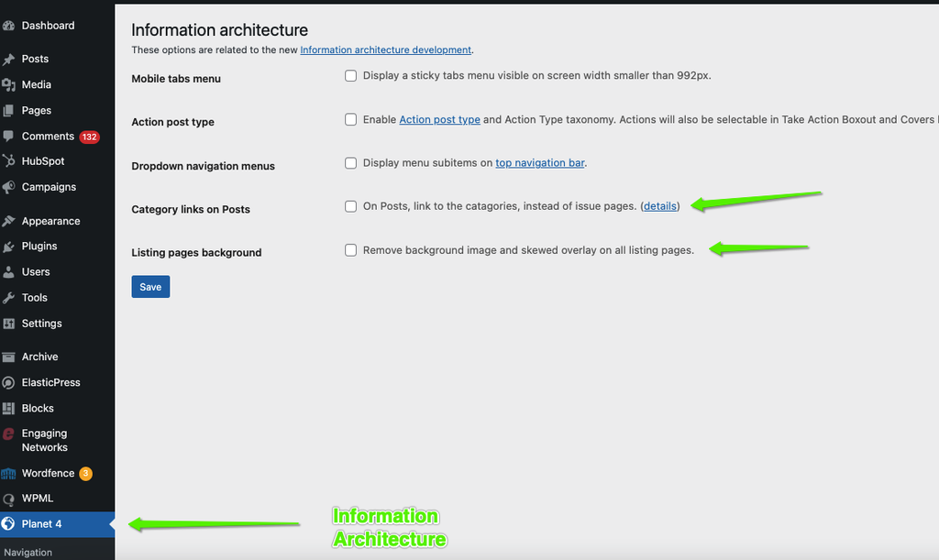The height and width of the screenshot is (560, 939).
Task: Click the Dashboard gauge icon
Action: 8,26
